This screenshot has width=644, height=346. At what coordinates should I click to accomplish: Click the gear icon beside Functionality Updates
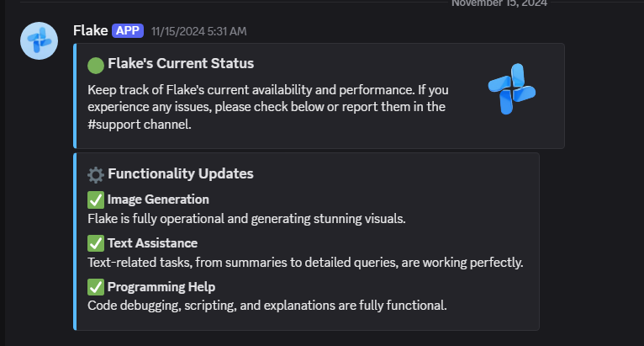click(96, 175)
